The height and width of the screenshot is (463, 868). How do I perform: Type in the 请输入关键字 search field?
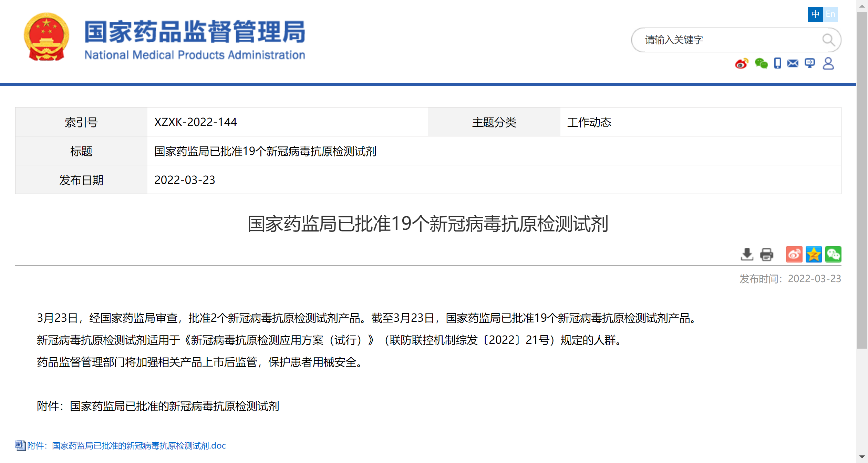click(x=727, y=40)
